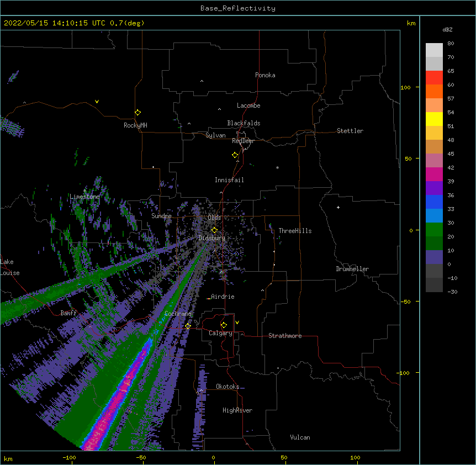Click the yellow 54 dBZ legend swatch
The height and width of the screenshot is (465, 476).
point(434,119)
